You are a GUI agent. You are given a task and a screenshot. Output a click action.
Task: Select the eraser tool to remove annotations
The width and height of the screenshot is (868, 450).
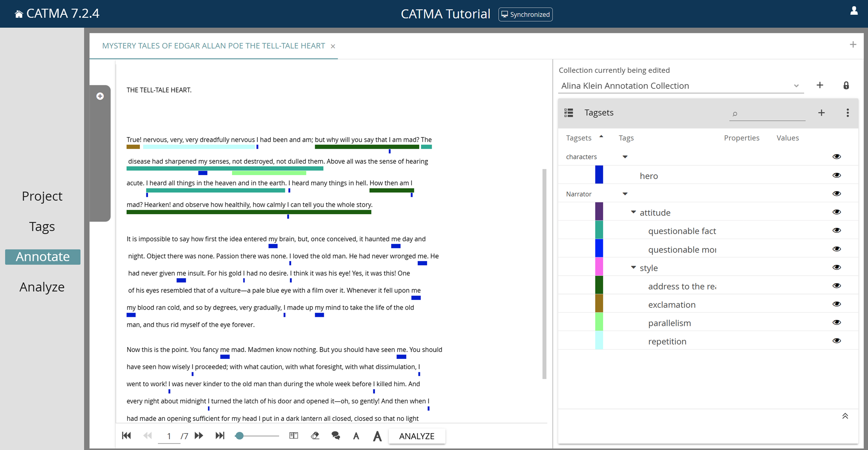(x=315, y=436)
